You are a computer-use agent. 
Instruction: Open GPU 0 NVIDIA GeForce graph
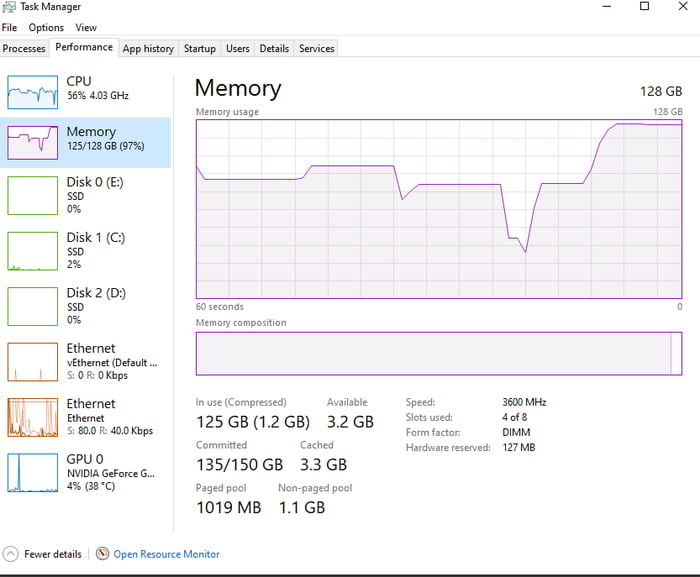33,472
